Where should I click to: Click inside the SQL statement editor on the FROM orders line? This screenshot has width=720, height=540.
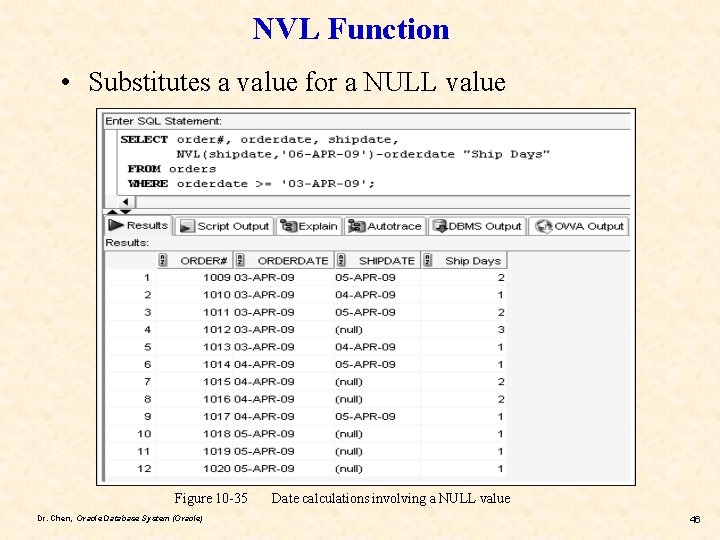click(171, 169)
